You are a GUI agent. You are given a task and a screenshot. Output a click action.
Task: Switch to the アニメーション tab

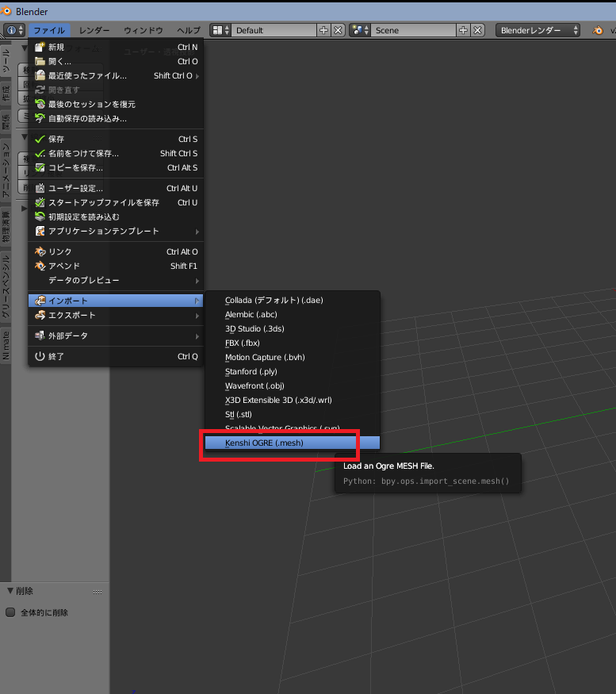coord(6,171)
